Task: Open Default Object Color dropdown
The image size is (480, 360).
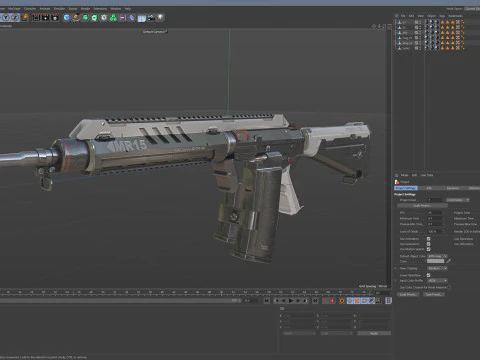Action: click(x=437, y=256)
